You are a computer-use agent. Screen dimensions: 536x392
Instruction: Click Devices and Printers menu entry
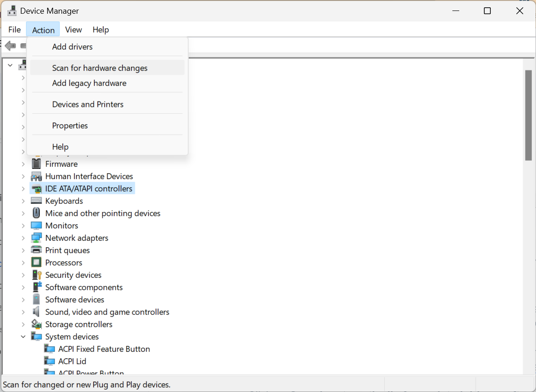pyautogui.click(x=88, y=104)
